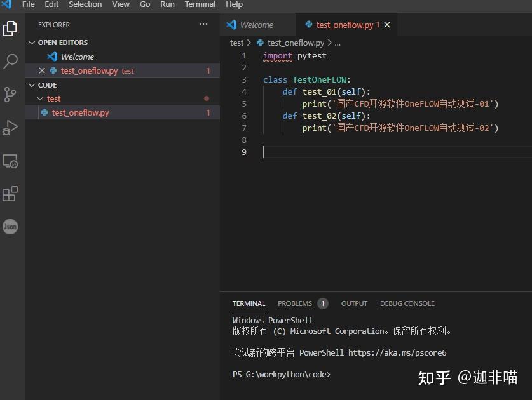The height and width of the screenshot is (400, 532).
Task: Open the Extensions view icon
Action: [10, 194]
